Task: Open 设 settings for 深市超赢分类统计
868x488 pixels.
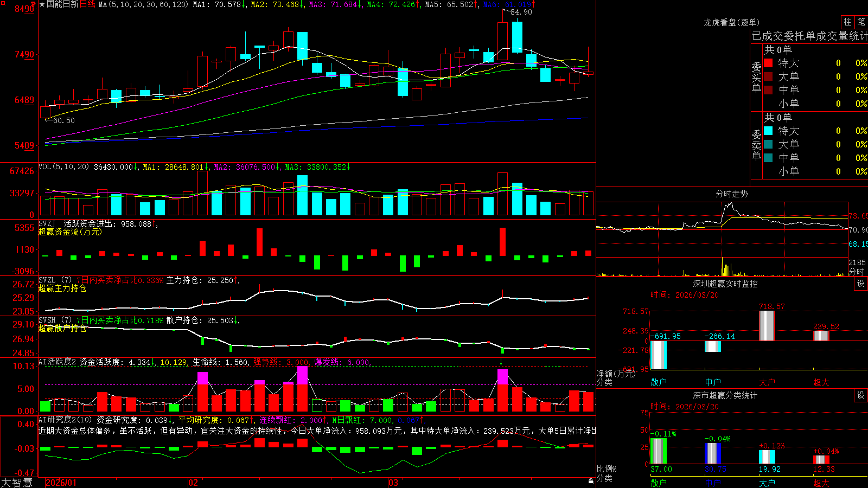Action: point(861,395)
